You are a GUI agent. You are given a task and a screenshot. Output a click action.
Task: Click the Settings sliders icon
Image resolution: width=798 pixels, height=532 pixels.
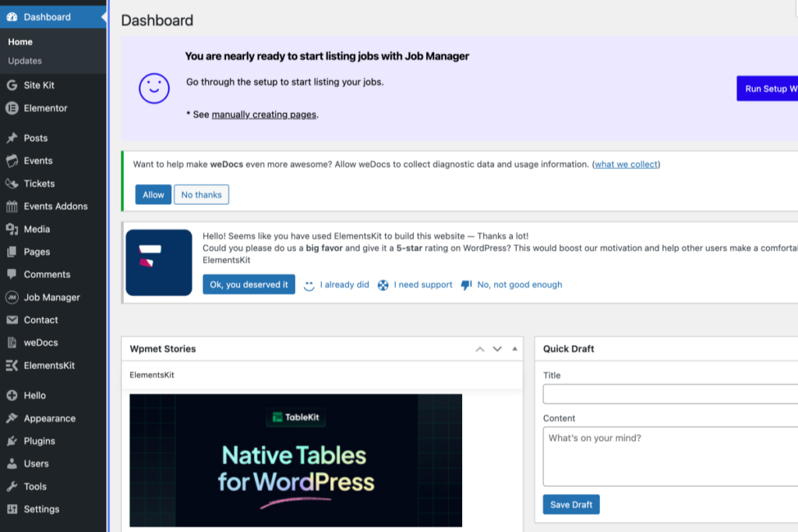pos(12,509)
